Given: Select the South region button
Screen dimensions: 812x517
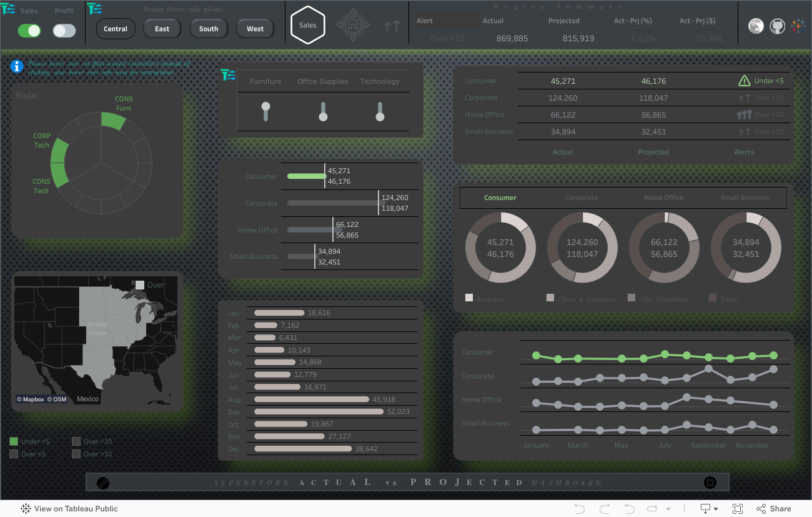Looking at the screenshot, I should pos(209,29).
